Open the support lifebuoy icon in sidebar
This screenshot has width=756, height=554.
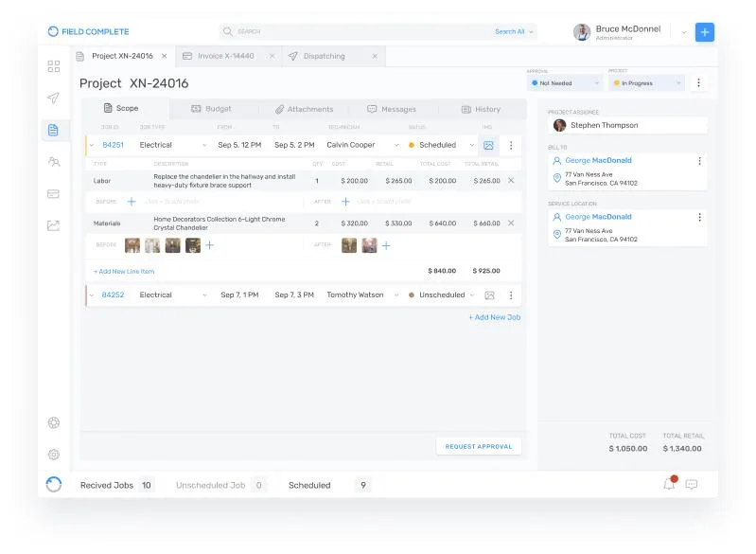click(x=54, y=422)
